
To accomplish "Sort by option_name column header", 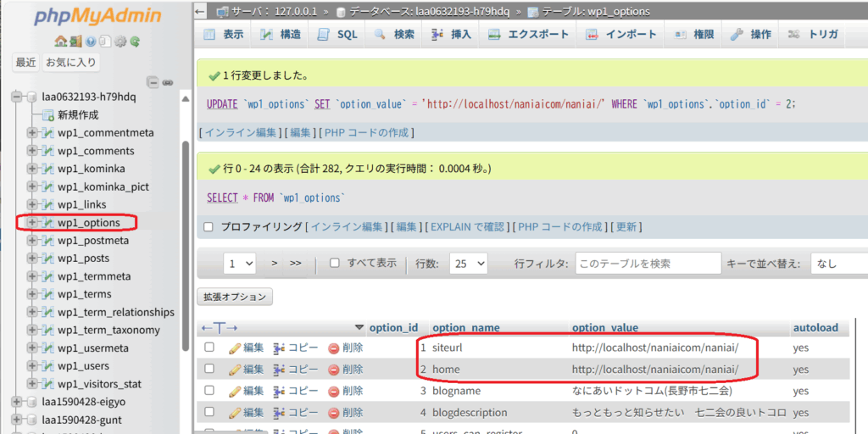I will pyautogui.click(x=466, y=328).
